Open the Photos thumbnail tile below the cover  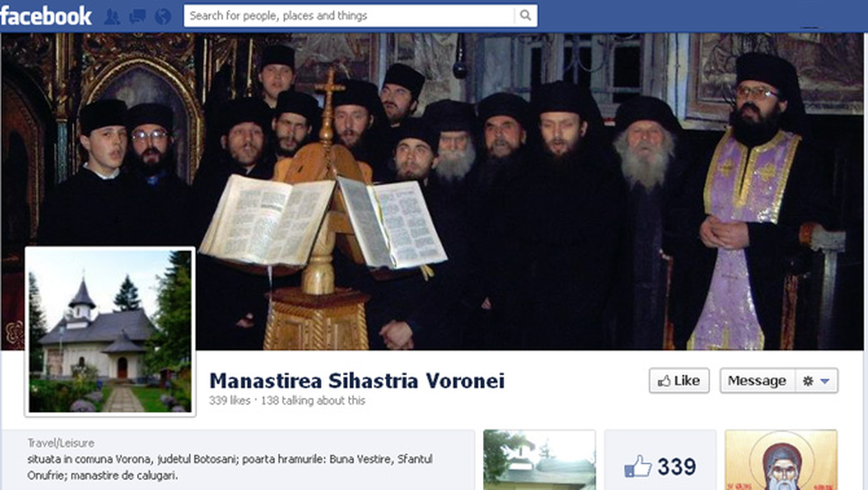click(x=539, y=460)
